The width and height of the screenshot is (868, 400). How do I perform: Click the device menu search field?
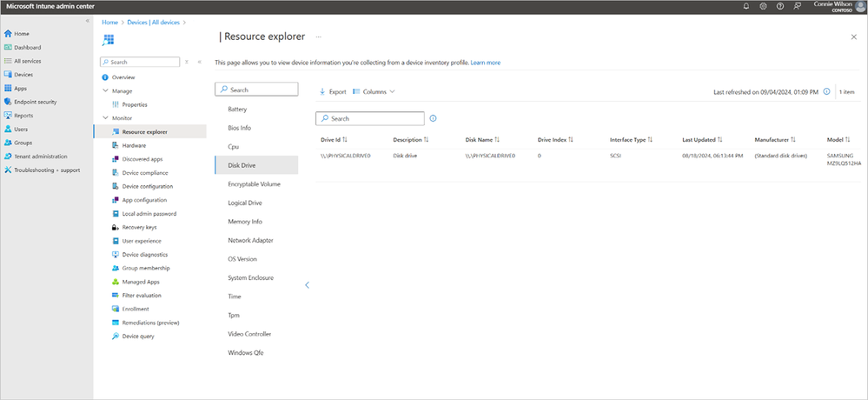140,62
